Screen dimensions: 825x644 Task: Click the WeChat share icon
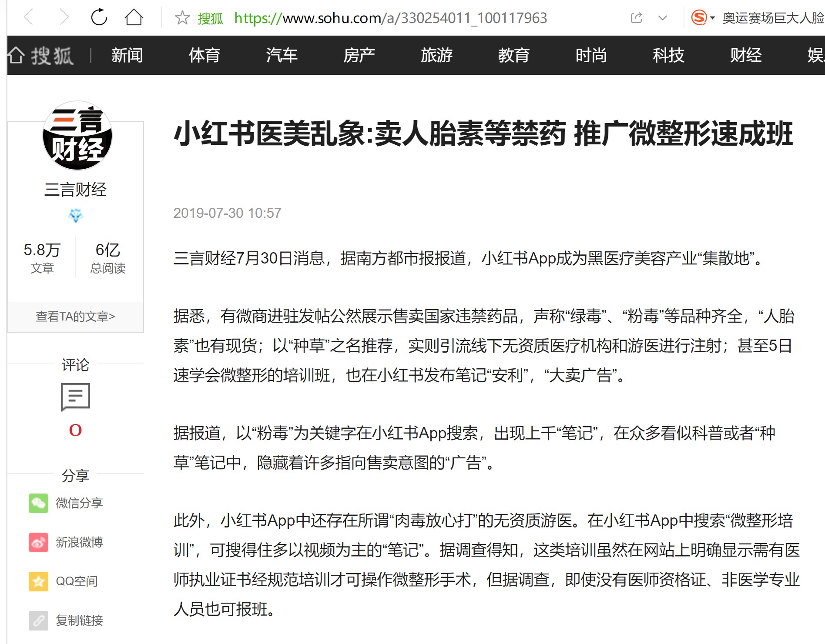coord(39,503)
